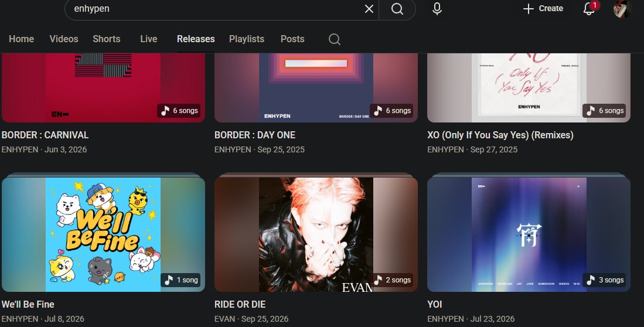Click ENHYPEN · Sep 25, 2025 under BORDER : DAY ONE
The width and height of the screenshot is (644, 327).
[260, 149]
